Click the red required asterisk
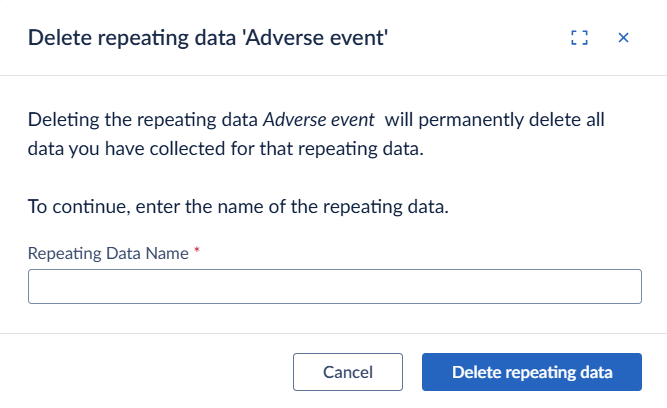Image resolution: width=667 pixels, height=408 pixels. tap(197, 250)
